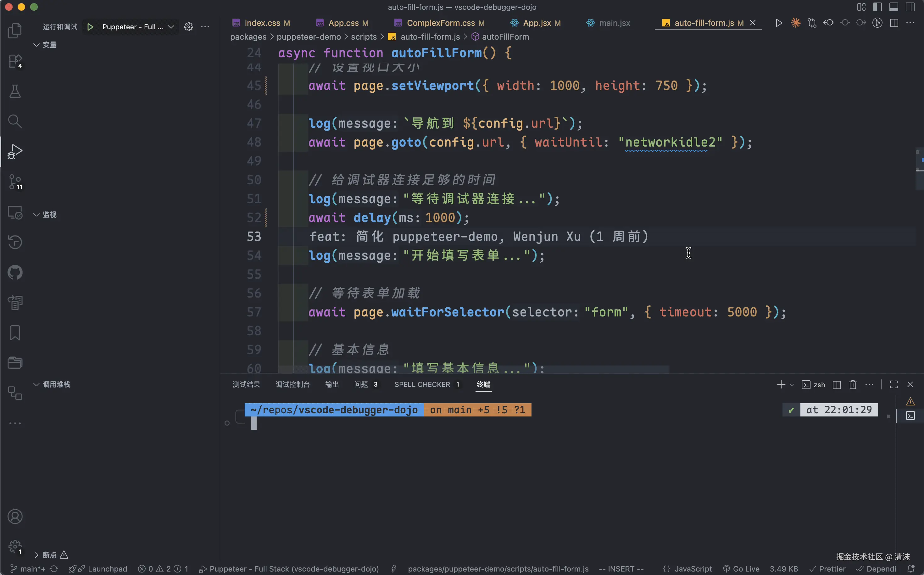Switch to the 调试控制台 panel tab

click(x=292, y=384)
